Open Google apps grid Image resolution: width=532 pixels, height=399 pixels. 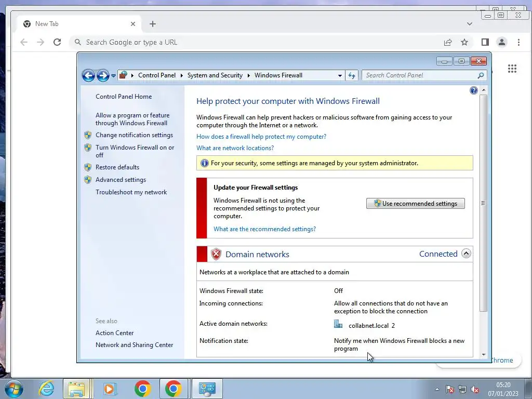click(512, 69)
